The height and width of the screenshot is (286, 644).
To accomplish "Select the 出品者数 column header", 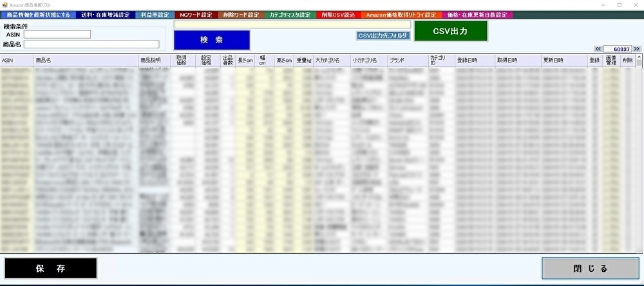I will point(228,61).
